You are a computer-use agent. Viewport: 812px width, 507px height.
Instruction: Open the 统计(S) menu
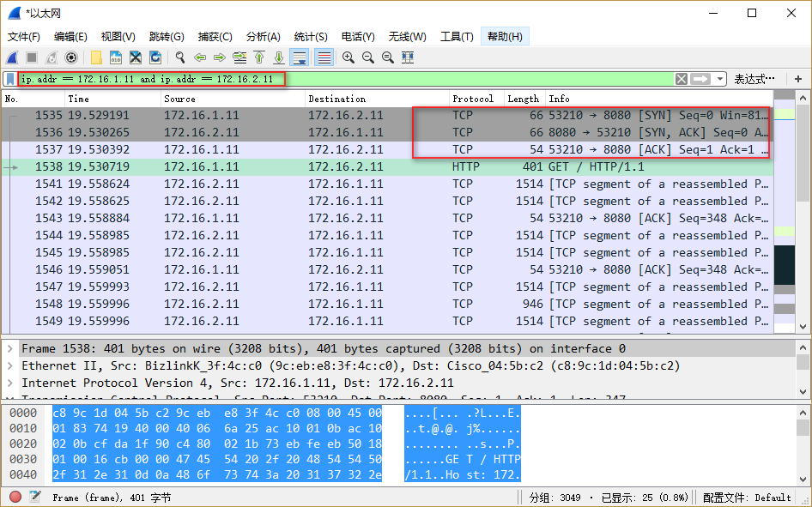click(311, 37)
